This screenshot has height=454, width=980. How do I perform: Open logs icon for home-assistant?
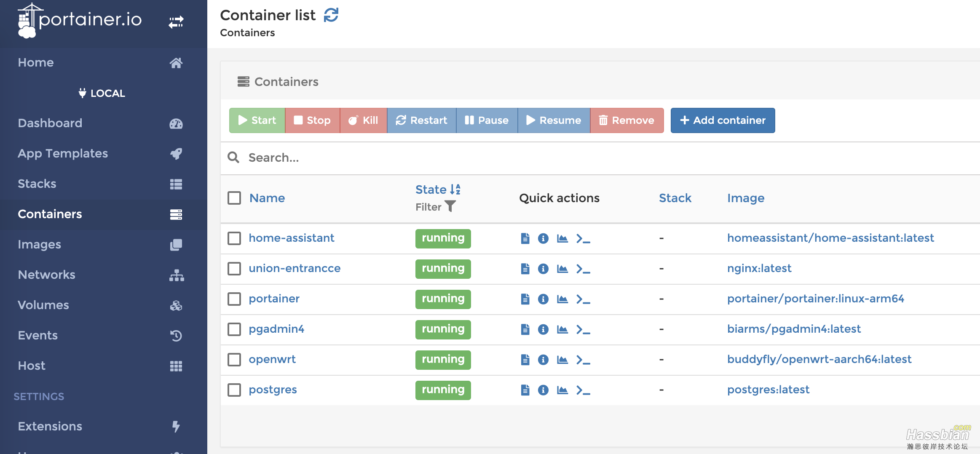point(525,238)
